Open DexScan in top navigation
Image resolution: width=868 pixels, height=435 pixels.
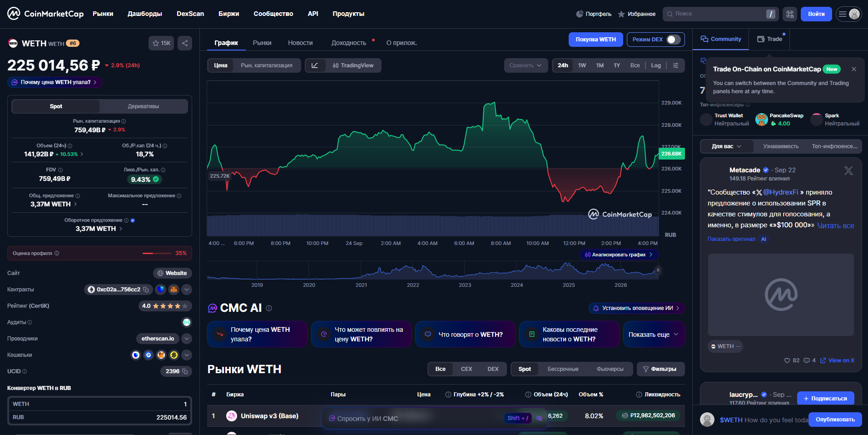(x=190, y=14)
